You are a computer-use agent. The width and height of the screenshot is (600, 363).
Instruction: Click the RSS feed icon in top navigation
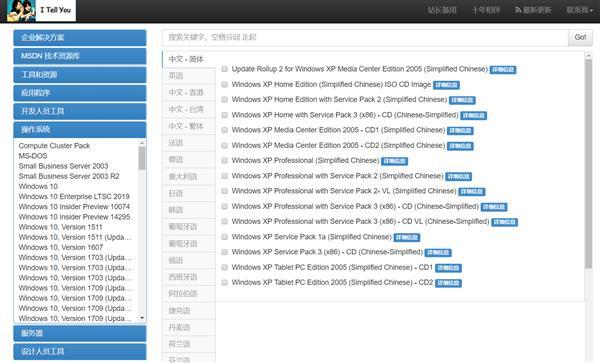[518, 10]
